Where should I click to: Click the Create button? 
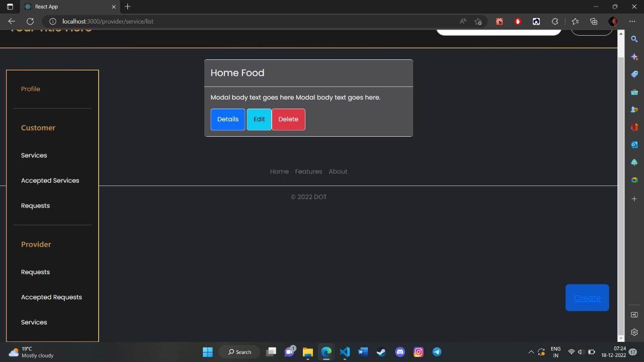click(x=587, y=298)
